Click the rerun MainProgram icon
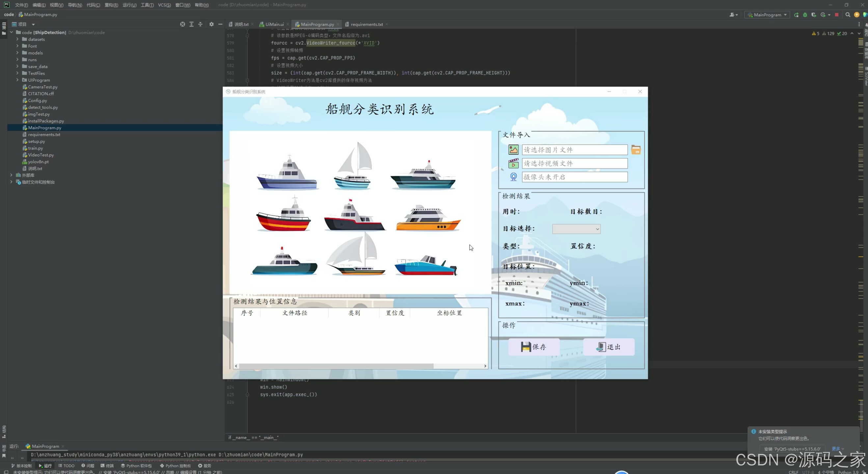Screen dimensions: 868x474 pos(796,15)
